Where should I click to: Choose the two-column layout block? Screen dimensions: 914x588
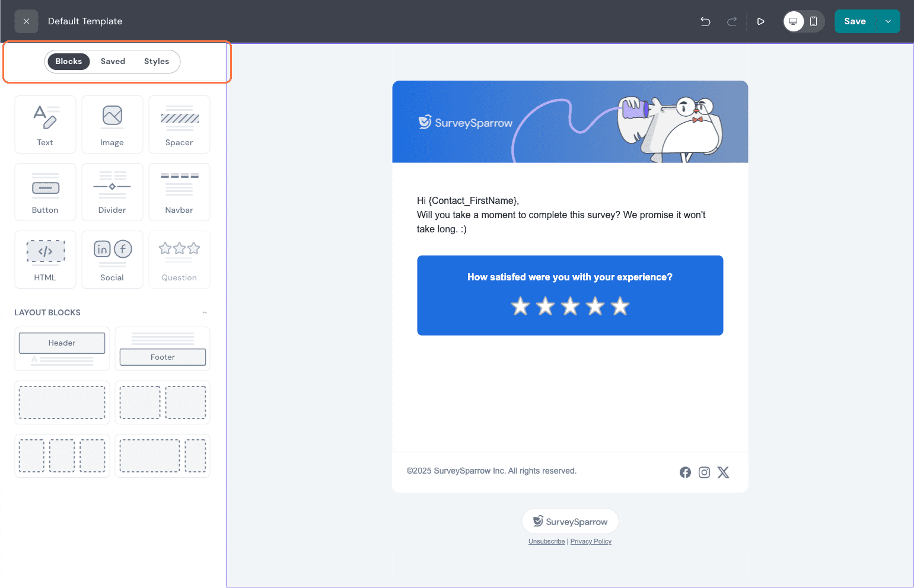163,402
